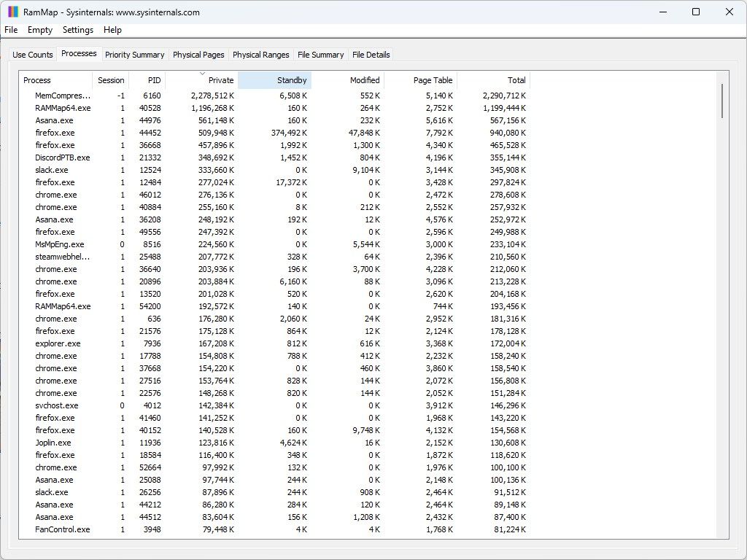This screenshot has width=747, height=560.
Task: Open the Settings menu
Action: click(77, 30)
